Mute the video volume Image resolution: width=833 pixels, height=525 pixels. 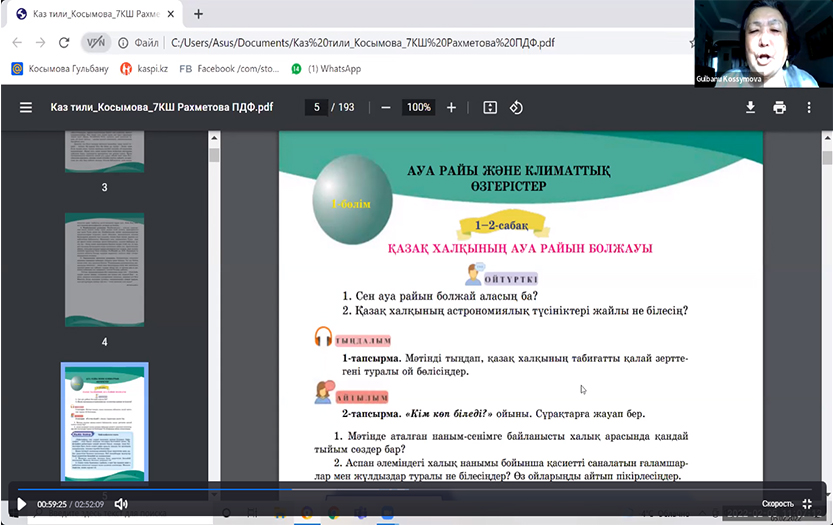coord(121,504)
